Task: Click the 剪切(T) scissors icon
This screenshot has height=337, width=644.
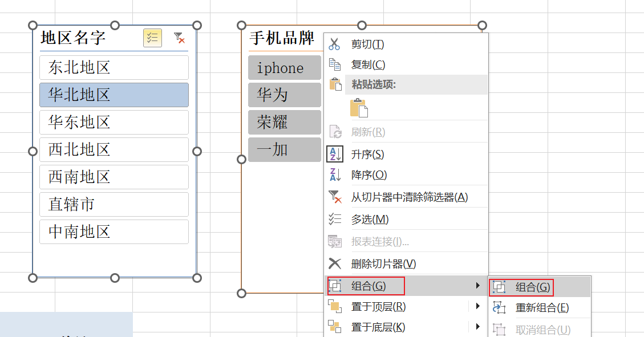Action: (334, 44)
